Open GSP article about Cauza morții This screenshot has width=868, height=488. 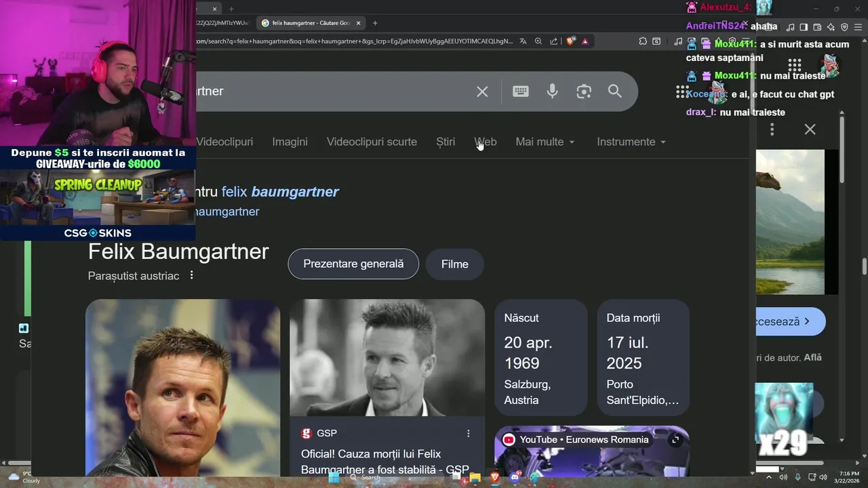385,462
